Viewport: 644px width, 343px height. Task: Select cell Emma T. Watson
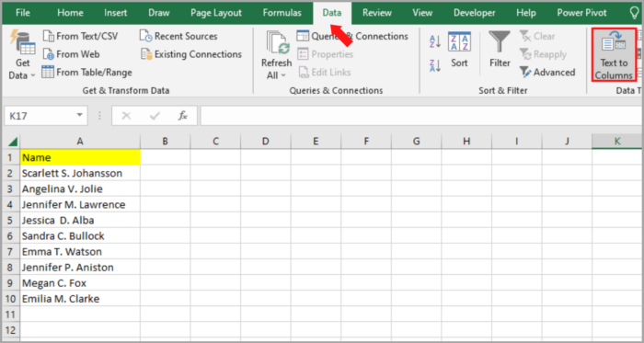[80, 252]
